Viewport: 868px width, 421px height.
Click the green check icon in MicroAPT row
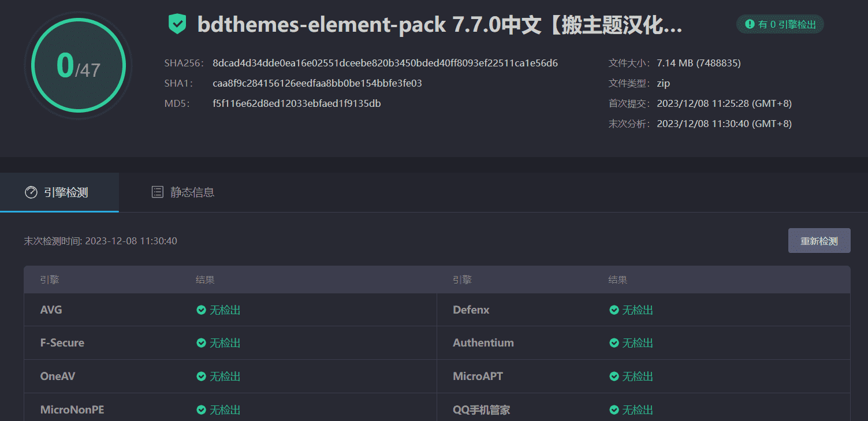(614, 377)
